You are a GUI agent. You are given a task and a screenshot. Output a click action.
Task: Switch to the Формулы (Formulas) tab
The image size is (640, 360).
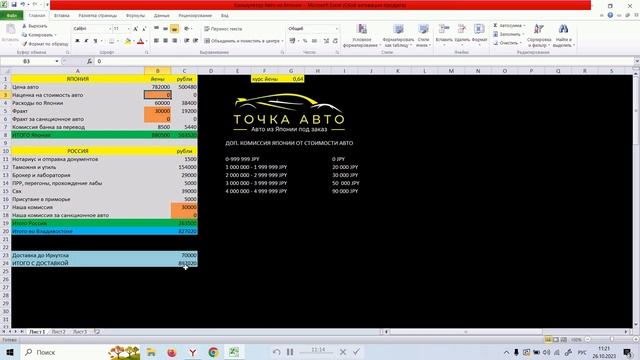click(135, 16)
